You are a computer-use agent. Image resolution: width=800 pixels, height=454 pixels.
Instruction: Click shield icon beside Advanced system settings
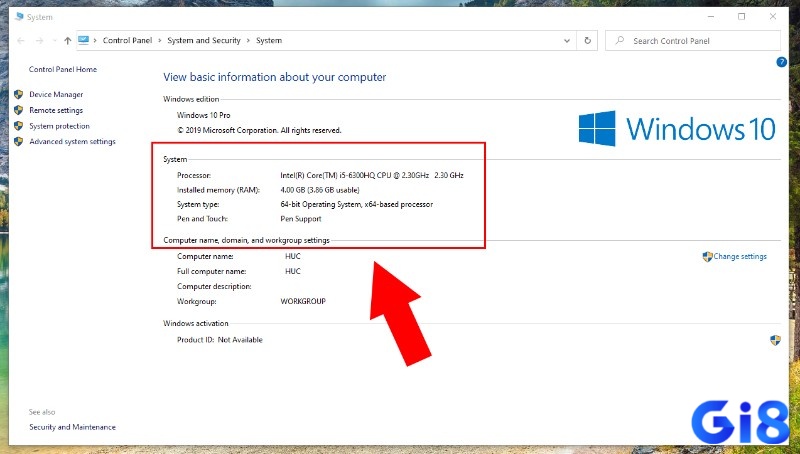tap(18, 141)
